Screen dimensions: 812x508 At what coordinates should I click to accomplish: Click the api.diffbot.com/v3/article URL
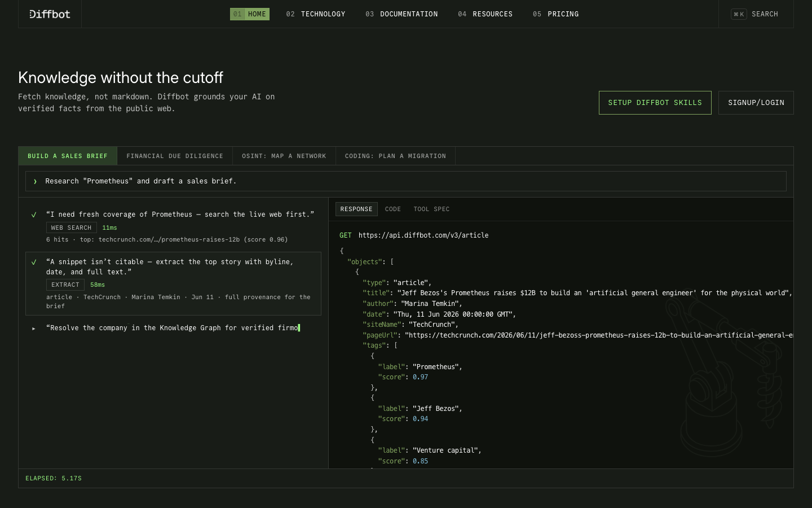[423, 235]
